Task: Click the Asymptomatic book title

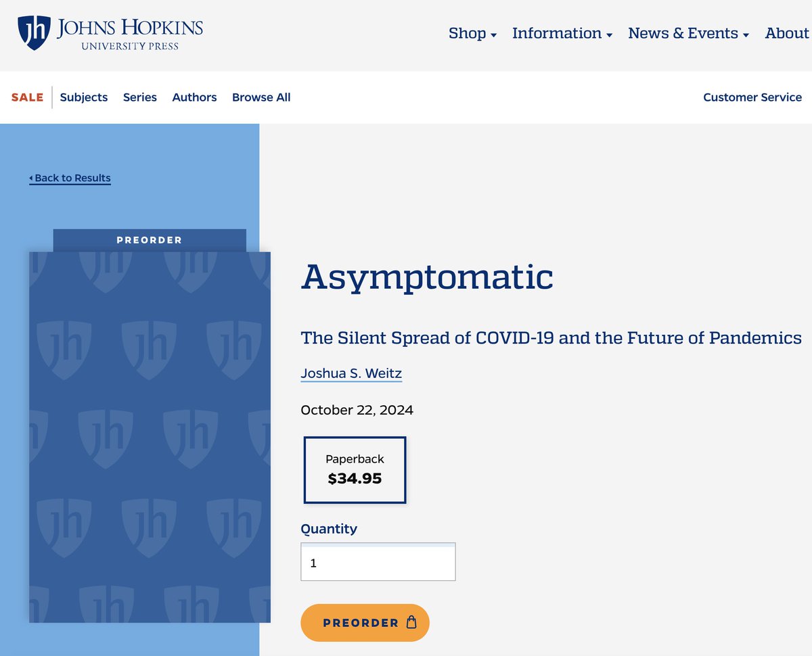Action: pyautogui.click(x=427, y=277)
